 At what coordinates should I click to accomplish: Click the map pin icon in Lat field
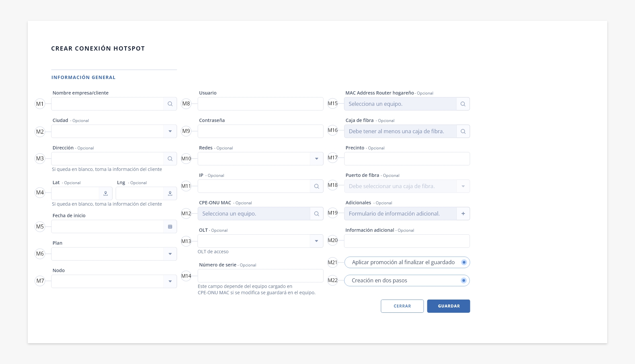tap(106, 193)
